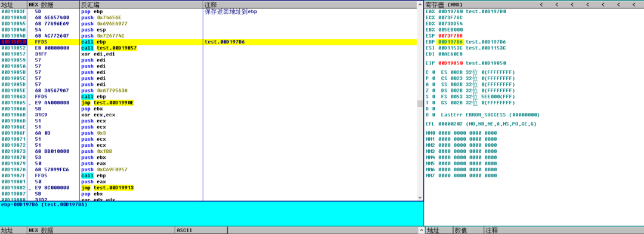Toggle the A flag bit

pyautogui.click(x=434, y=84)
